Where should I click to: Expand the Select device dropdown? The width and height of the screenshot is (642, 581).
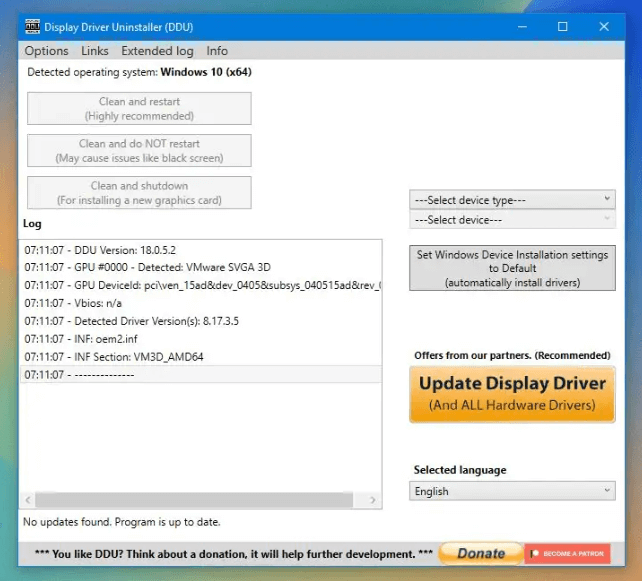512,220
